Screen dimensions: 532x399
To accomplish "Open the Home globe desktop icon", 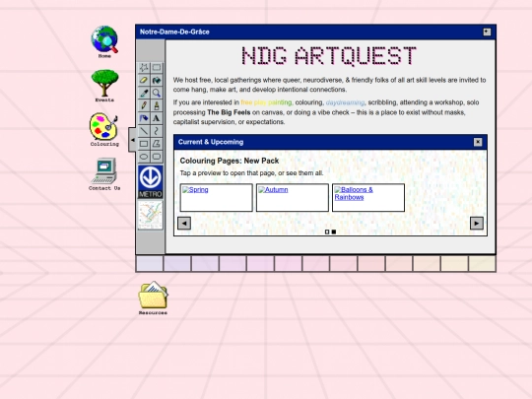I will pyautogui.click(x=104, y=41).
